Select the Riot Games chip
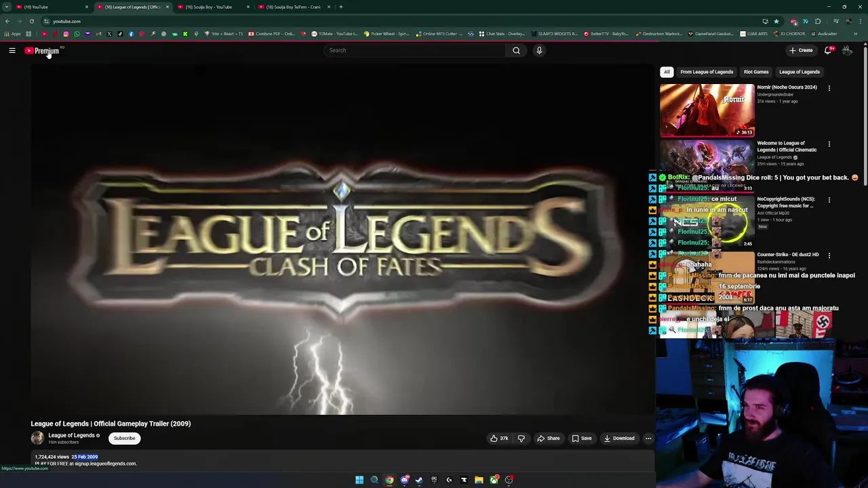Image resolution: width=868 pixels, height=488 pixels. point(756,72)
